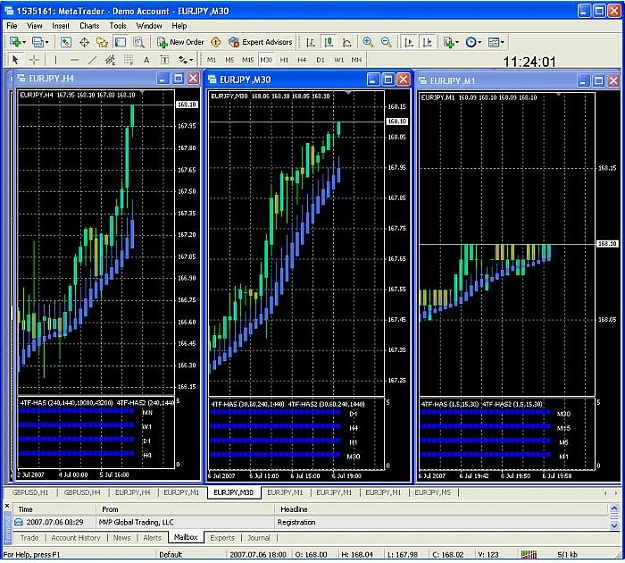The height and width of the screenshot is (563, 625).
Task: Switch to bar chart mode
Action: pyautogui.click(x=311, y=42)
